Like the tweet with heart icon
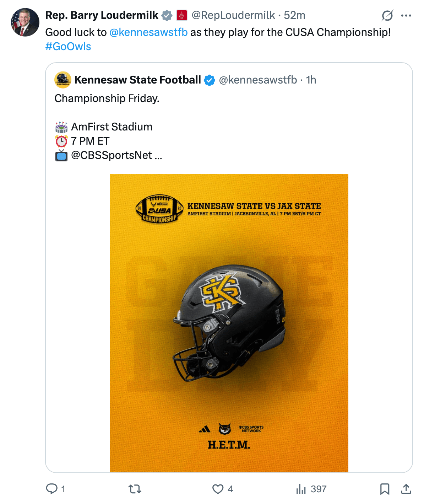Screen dimensions: 424x504 point(218,489)
